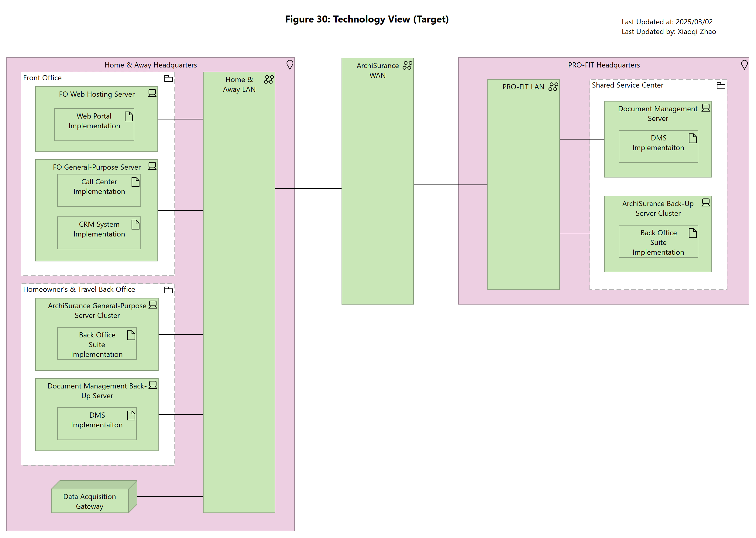Click the Figure 30: Technology View (Target) heading
Viewport: 756px width, 538px height.
(x=367, y=19)
